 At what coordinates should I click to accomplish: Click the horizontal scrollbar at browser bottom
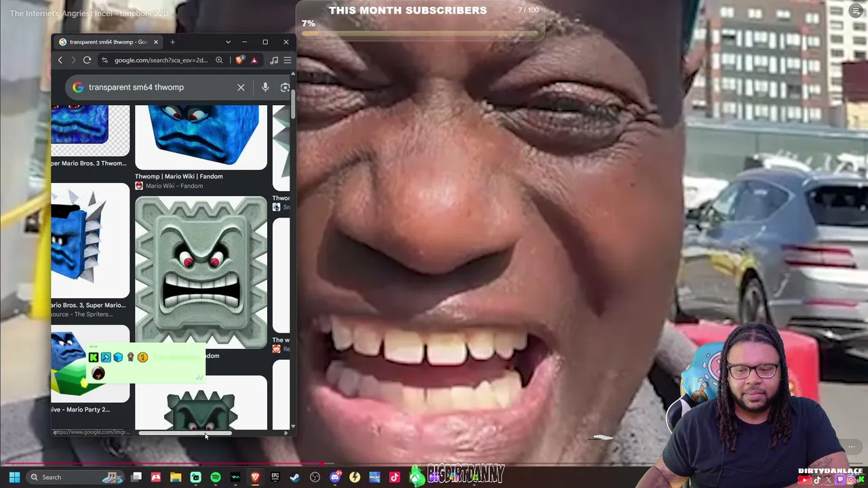184,433
